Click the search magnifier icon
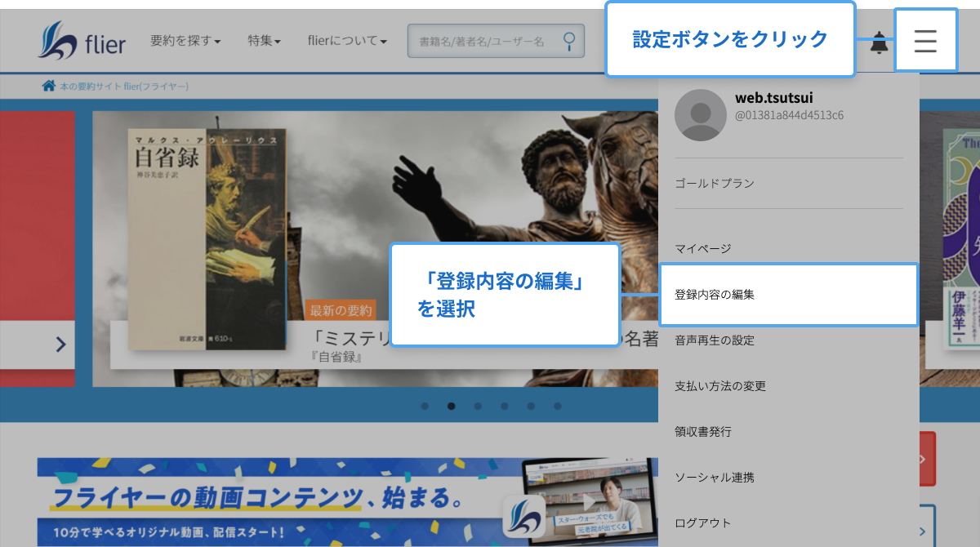This screenshot has width=980, height=547. [x=569, y=40]
